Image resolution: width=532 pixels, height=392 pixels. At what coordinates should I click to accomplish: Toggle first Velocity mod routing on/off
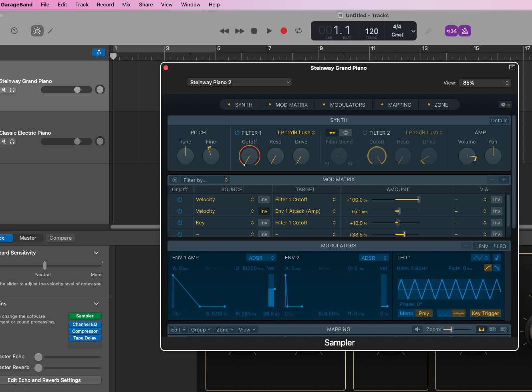(x=179, y=200)
